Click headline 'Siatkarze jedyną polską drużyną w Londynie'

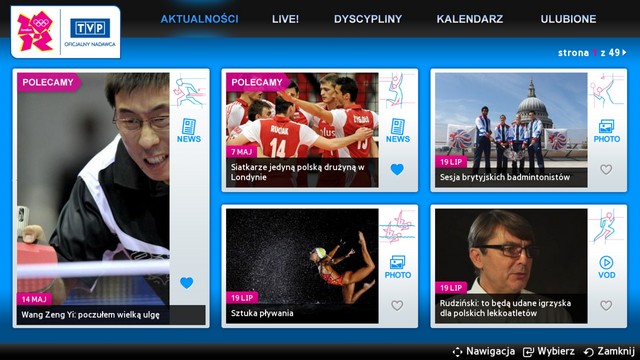tap(298, 172)
